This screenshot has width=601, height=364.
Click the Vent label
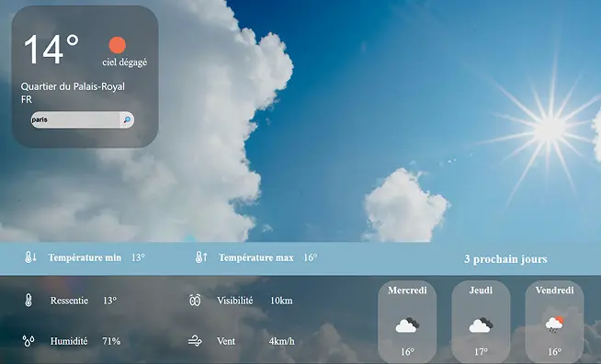pos(226,341)
